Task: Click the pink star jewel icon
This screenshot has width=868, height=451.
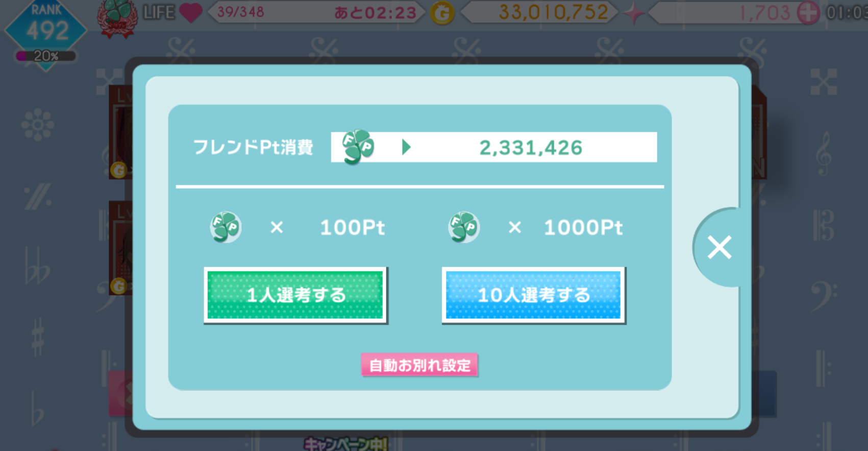Action: [633, 13]
